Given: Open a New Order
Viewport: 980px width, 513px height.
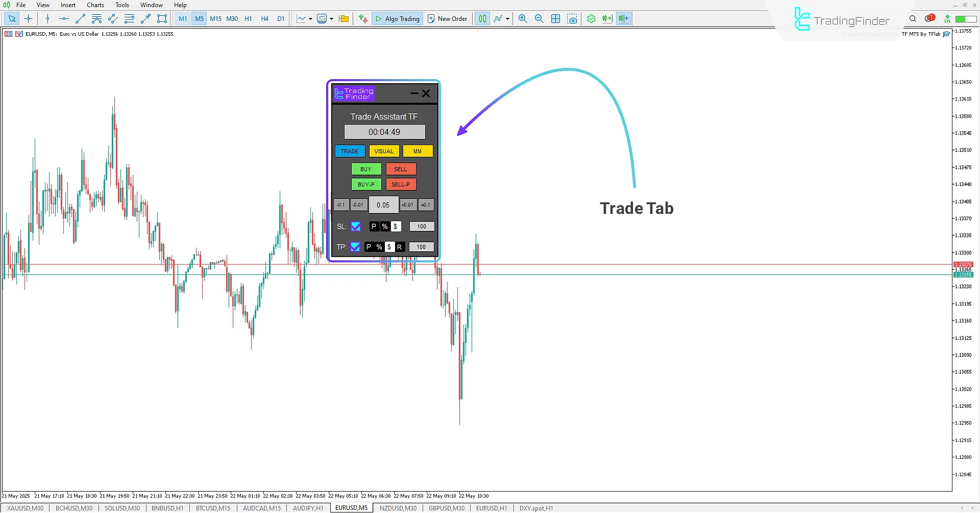Looking at the screenshot, I should click(x=448, y=18).
